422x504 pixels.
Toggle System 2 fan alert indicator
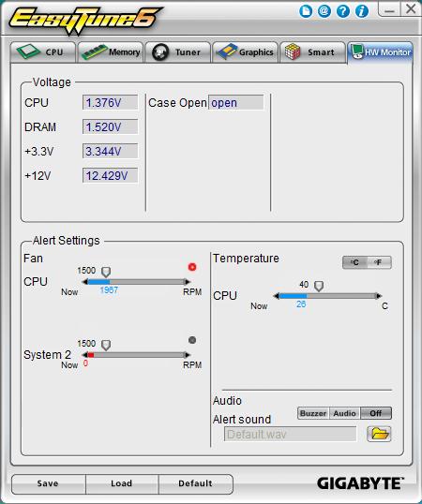pos(192,340)
